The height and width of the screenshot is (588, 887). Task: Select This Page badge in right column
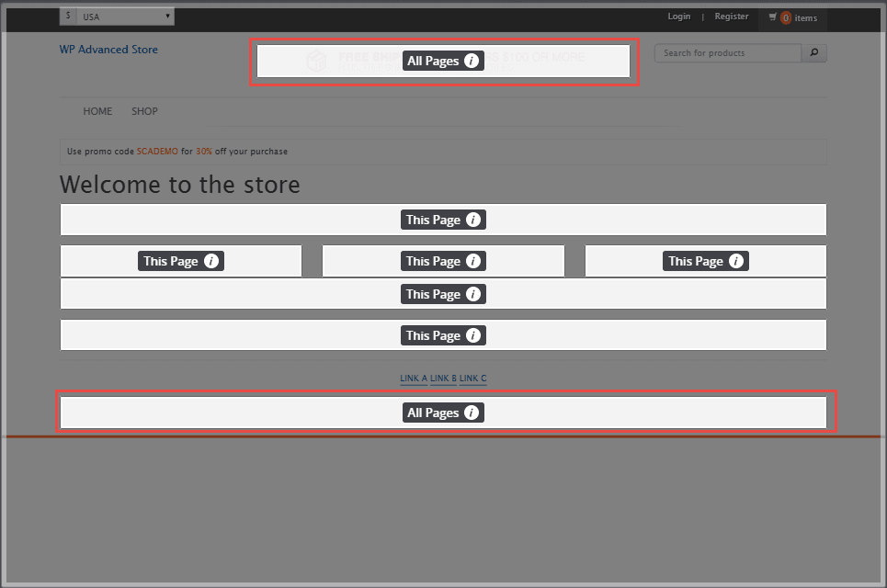click(x=705, y=261)
